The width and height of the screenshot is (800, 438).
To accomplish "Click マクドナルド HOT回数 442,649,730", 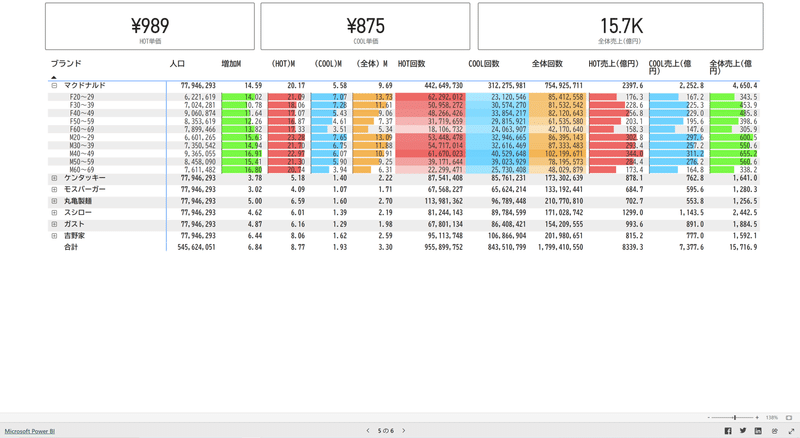I will [x=443, y=86].
